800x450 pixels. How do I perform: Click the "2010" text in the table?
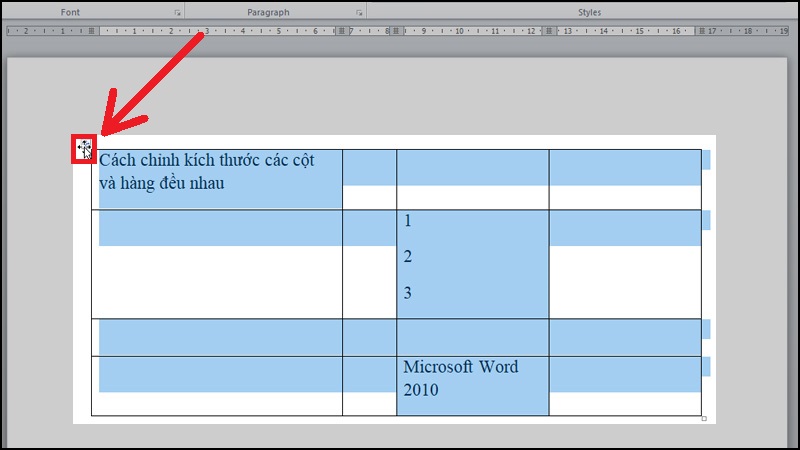421,390
